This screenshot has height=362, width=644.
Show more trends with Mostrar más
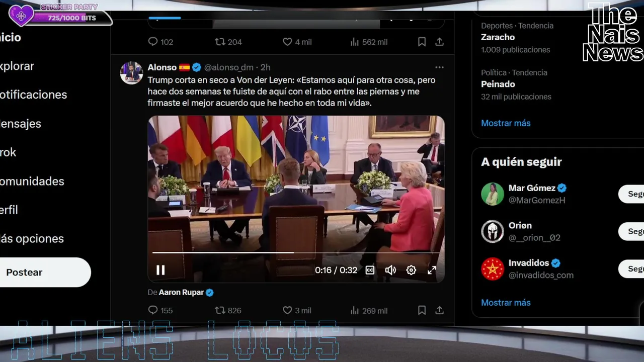[506, 123]
